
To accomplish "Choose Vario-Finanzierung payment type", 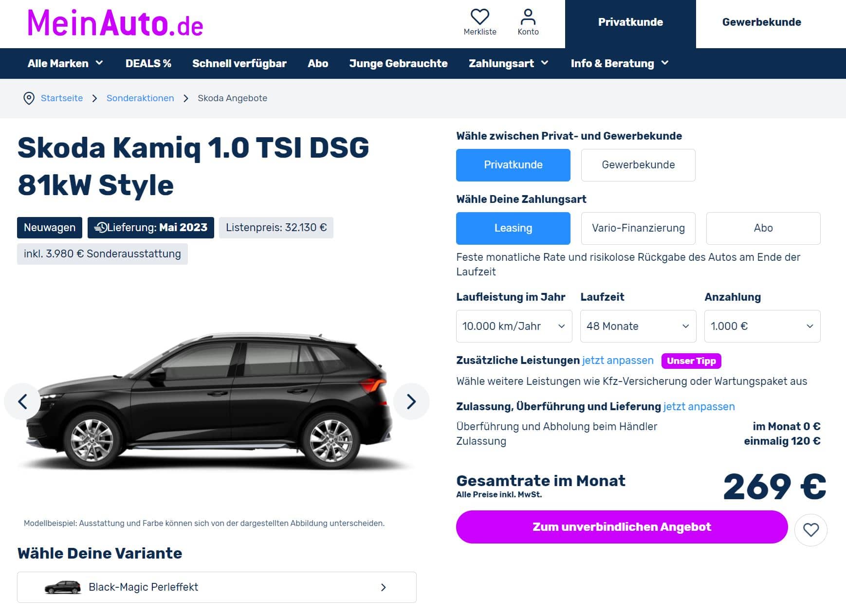I will [638, 228].
